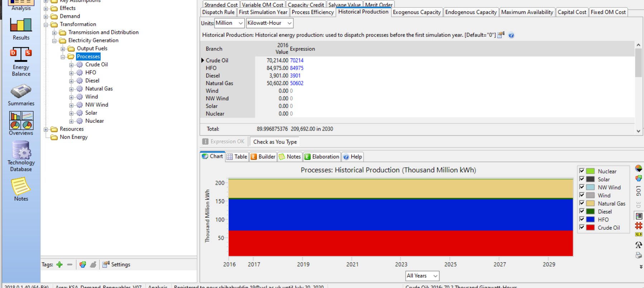Open the Summaries view
This screenshot has height=288, width=644.
pos(21,95)
